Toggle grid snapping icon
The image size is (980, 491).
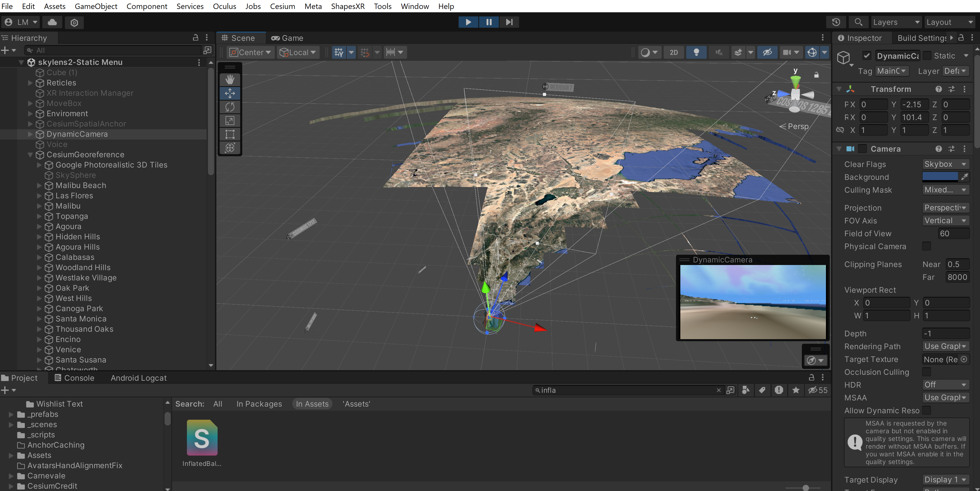coord(365,52)
